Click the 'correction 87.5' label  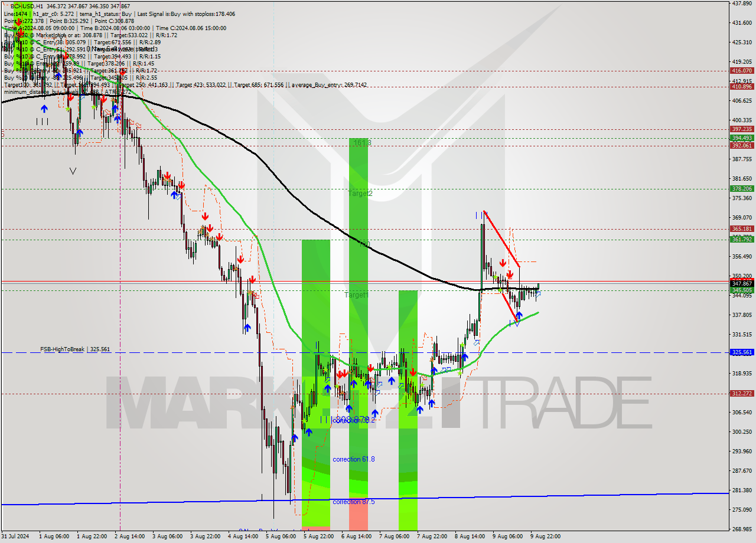353,502
